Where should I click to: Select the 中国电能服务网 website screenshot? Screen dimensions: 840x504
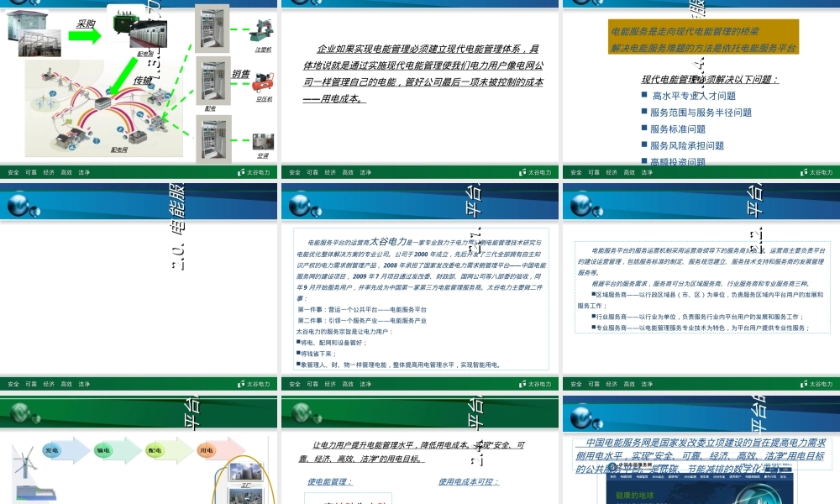(699, 482)
